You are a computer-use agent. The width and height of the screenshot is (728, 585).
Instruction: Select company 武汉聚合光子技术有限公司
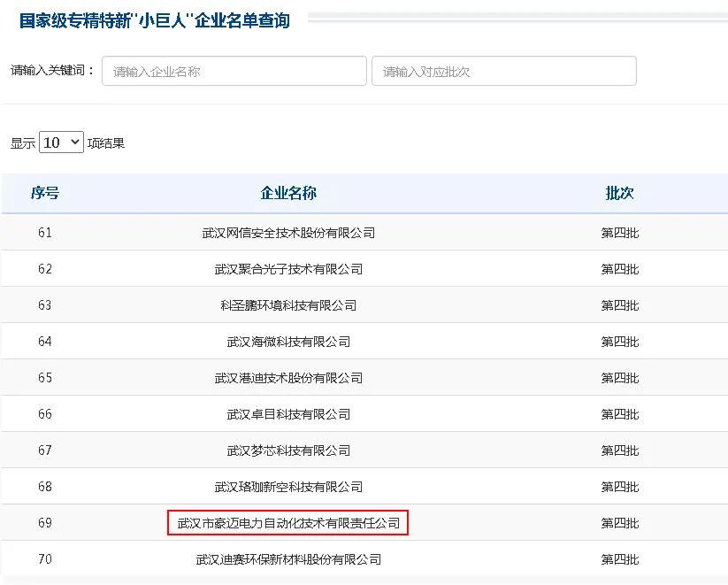288,269
